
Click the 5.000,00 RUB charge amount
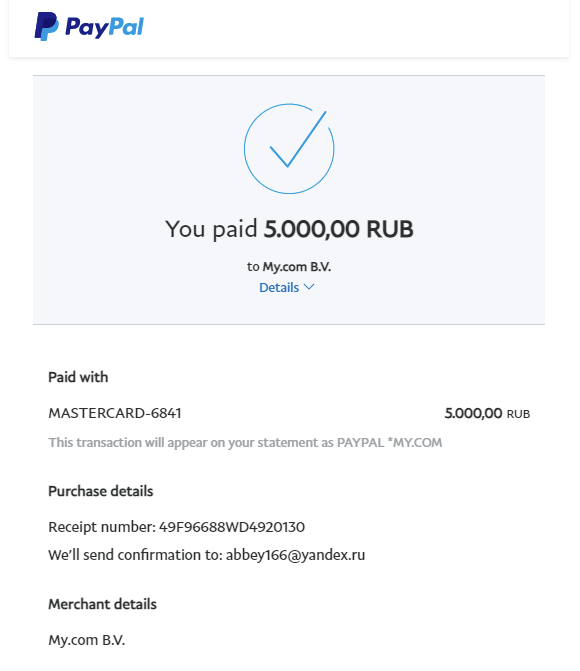click(487, 413)
